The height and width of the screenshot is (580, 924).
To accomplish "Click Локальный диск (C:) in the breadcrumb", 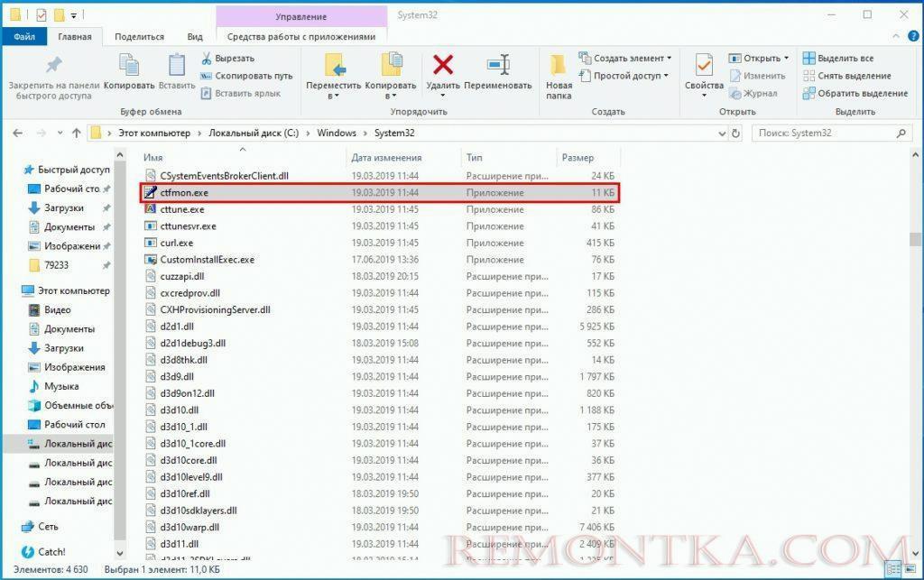I will coord(254,133).
